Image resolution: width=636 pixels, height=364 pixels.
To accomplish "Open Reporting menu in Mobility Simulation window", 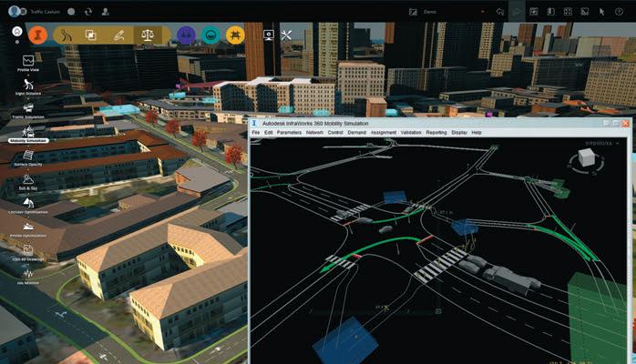I will click(x=436, y=132).
